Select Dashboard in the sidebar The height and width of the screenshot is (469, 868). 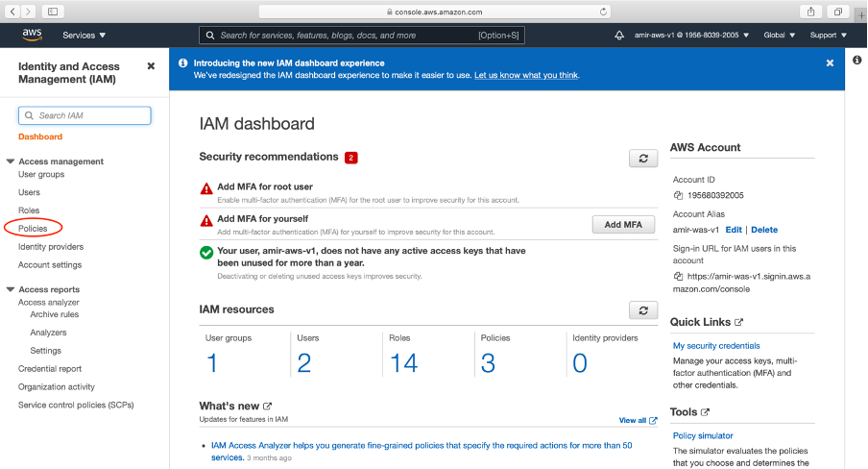(x=40, y=136)
